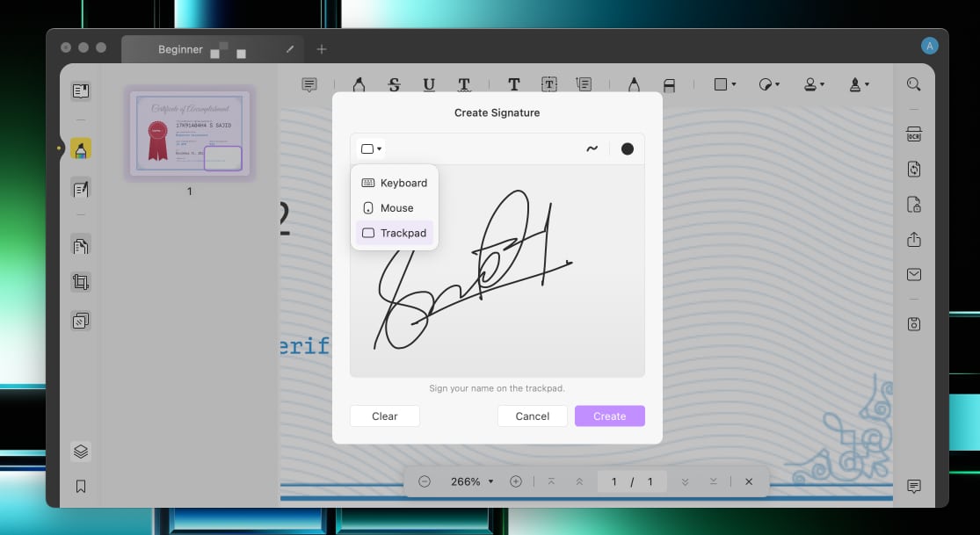Go to first page arrow
The height and width of the screenshot is (535, 980).
551,481
